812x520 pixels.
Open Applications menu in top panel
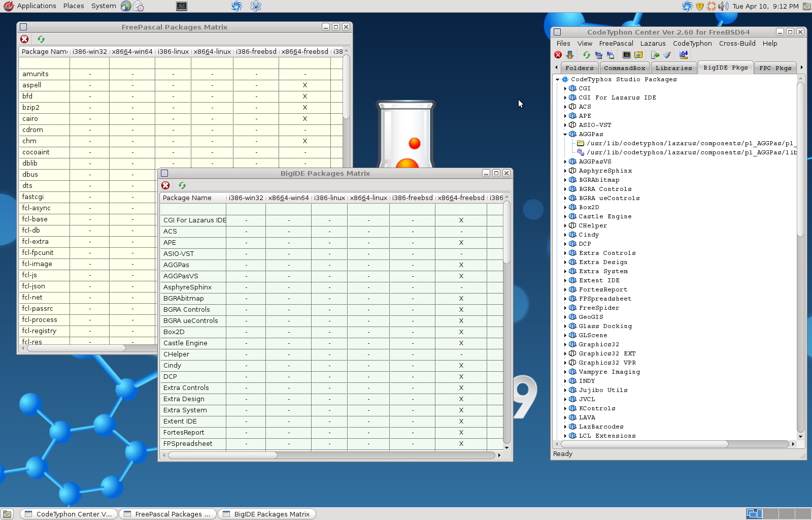coord(30,6)
